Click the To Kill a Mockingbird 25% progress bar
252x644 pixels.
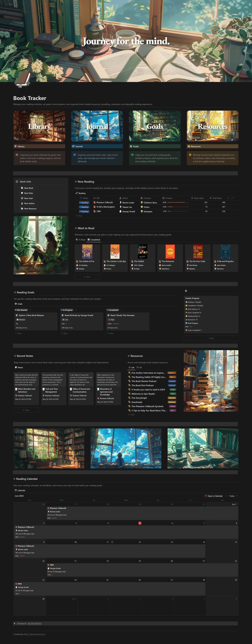[178, 207]
